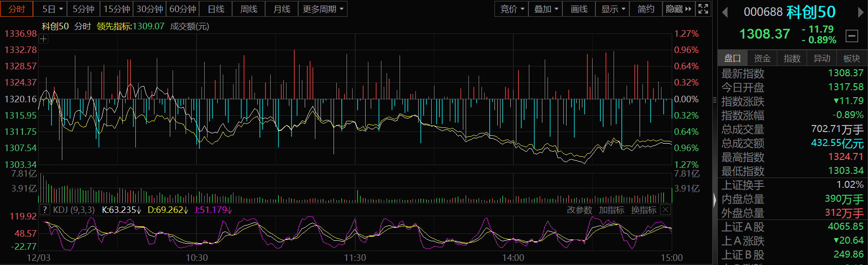Open KDJ indicator help question mark

click(x=45, y=210)
